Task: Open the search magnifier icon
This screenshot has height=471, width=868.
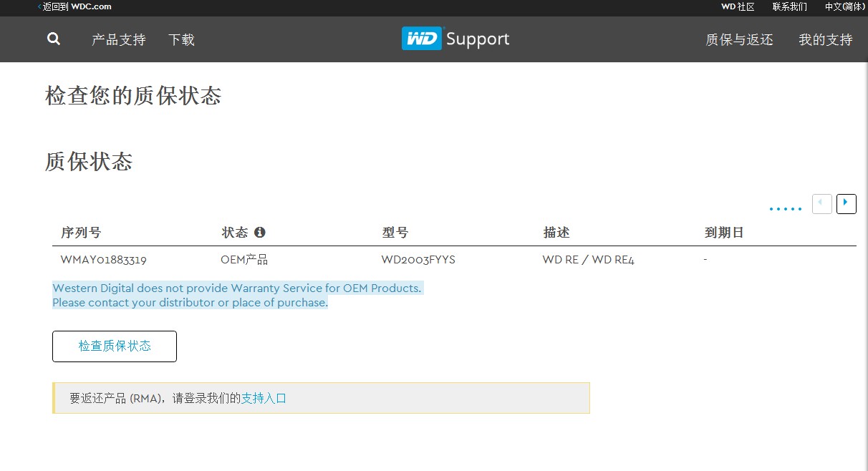Action: [54, 39]
